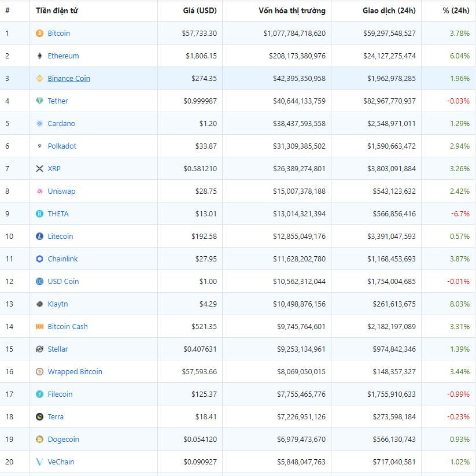Click the Litecoin logo icon
The height and width of the screenshot is (476, 476).
point(39,236)
